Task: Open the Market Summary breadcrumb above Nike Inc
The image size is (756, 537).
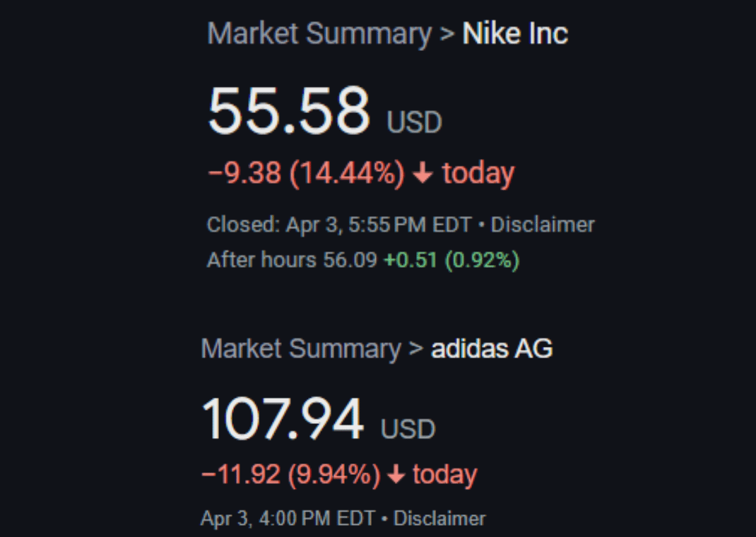Action: 319,34
